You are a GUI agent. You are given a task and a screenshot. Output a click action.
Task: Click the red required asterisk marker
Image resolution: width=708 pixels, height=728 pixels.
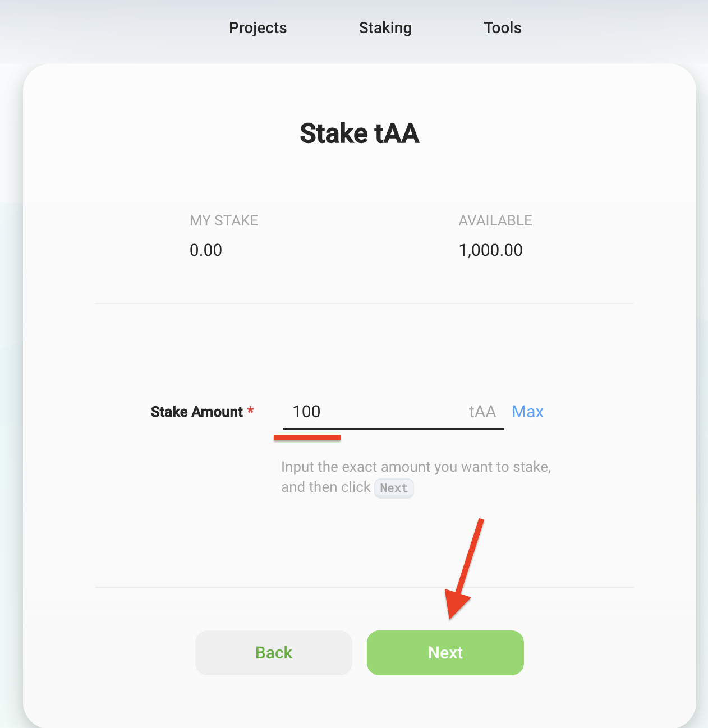click(251, 411)
